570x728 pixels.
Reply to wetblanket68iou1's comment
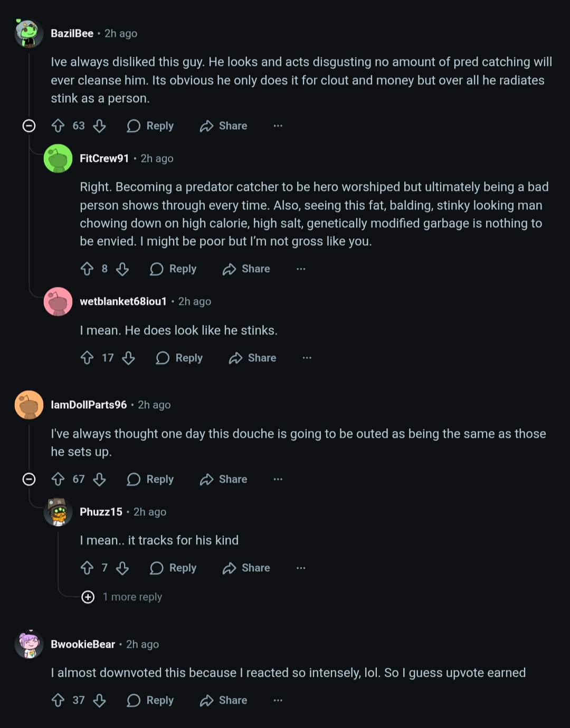pyautogui.click(x=179, y=358)
